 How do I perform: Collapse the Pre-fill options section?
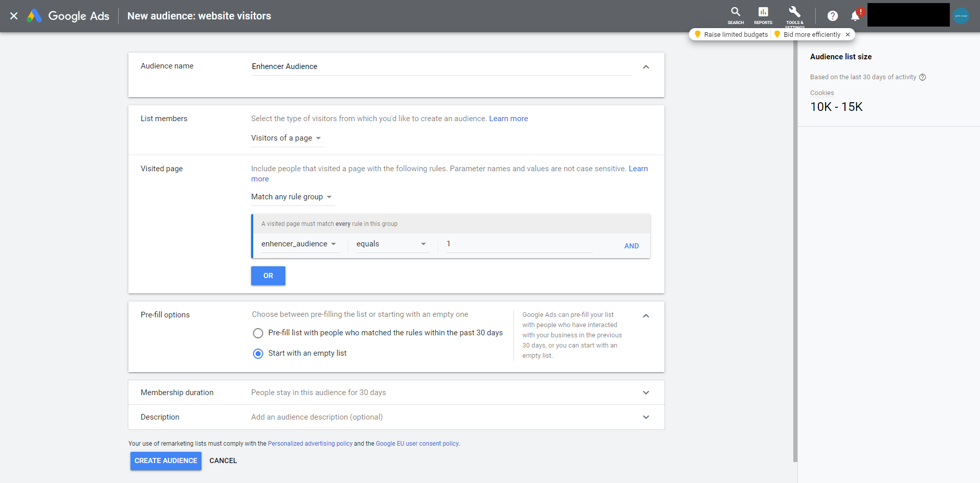pos(646,316)
